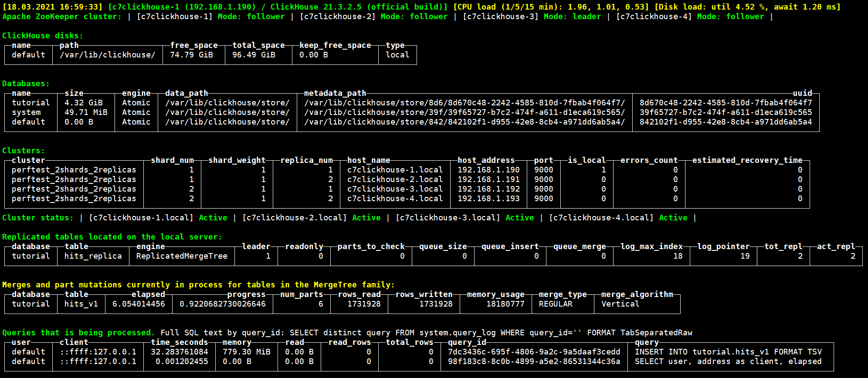Click the log_pointer value '19'

pyautogui.click(x=745, y=256)
